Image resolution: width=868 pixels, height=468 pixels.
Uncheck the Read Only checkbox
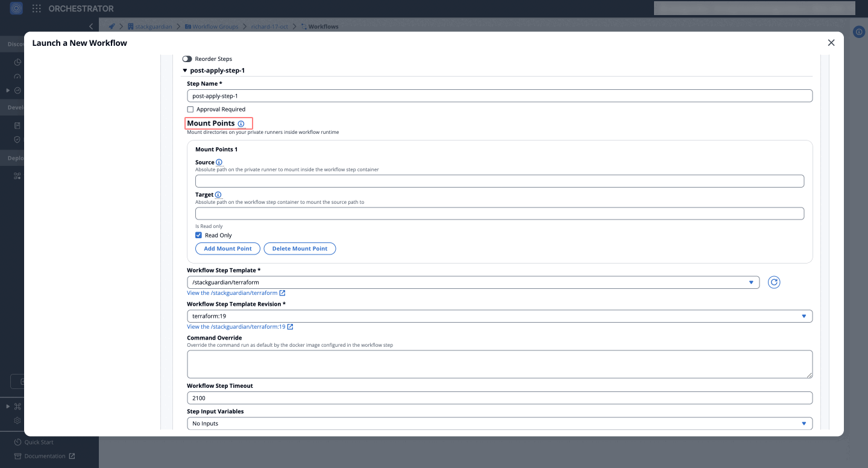(198, 235)
